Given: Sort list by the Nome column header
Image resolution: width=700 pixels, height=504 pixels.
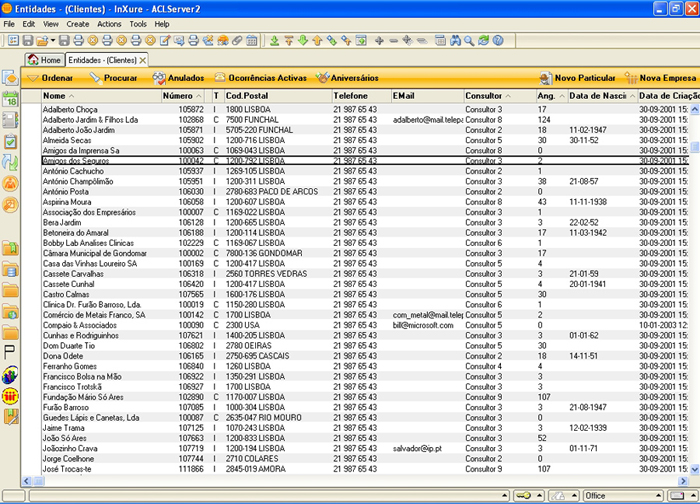Looking at the screenshot, I should tap(54, 96).
